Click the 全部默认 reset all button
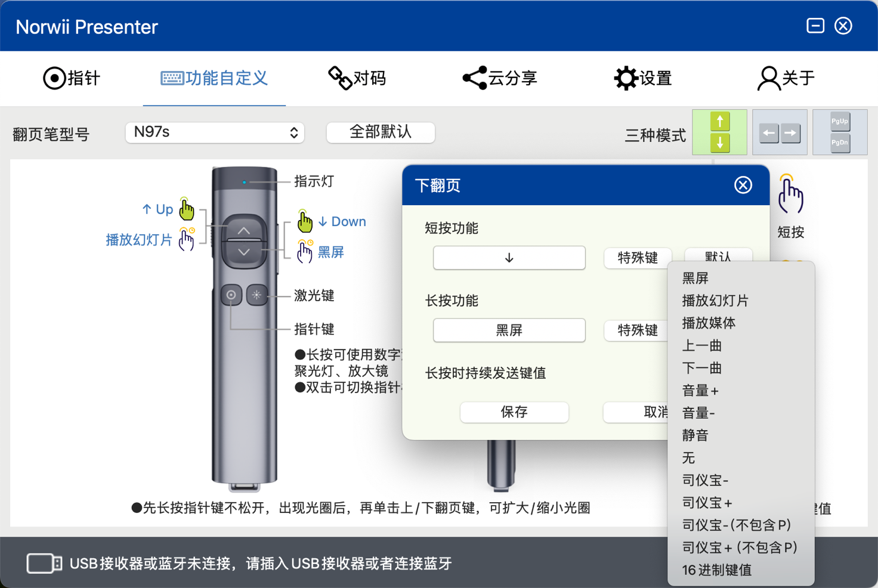The width and height of the screenshot is (878, 588). pos(381,132)
